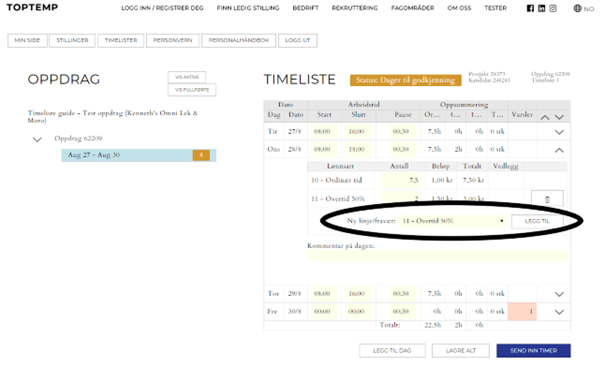Click the Antall field for Overtid 50%
605x381 pixels.
[401, 198]
